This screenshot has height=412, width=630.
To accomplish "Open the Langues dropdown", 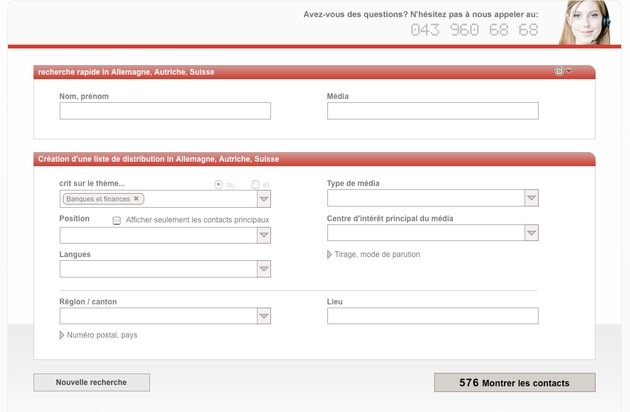I will [x=264, y=269].
